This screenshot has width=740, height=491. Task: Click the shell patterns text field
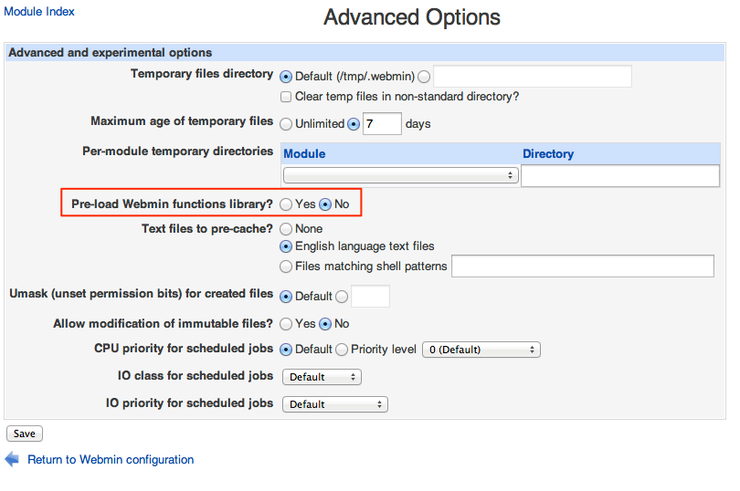[583, 266]
